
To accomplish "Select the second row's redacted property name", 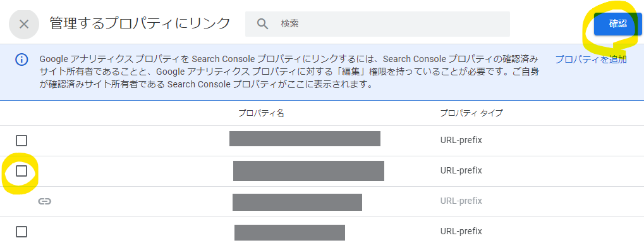I will click(308, 171).
